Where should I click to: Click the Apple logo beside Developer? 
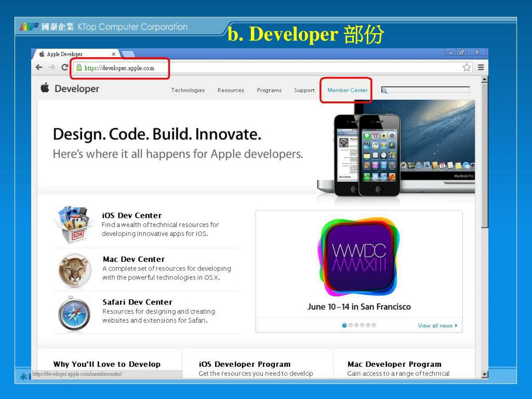point(45,87)
